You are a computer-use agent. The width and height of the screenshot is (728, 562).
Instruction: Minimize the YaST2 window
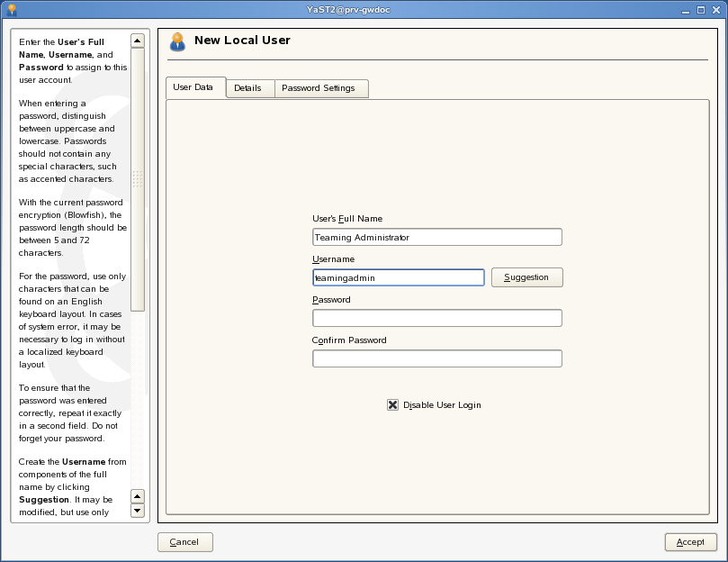tap(686, 10)
